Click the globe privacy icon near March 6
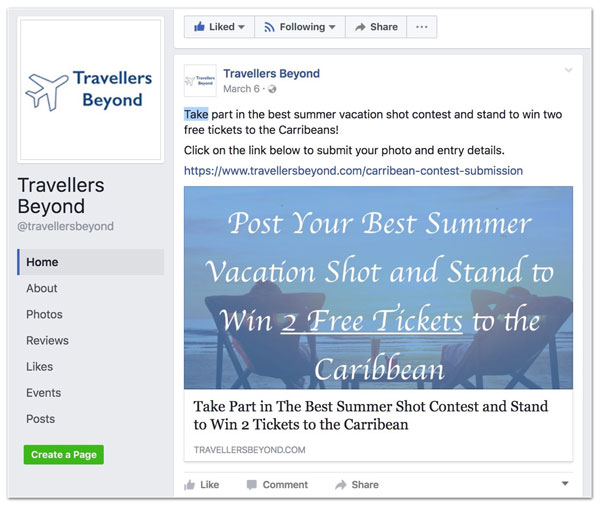Screen dimensions: 600x507 pyautogui.click(x=272, y=89)
